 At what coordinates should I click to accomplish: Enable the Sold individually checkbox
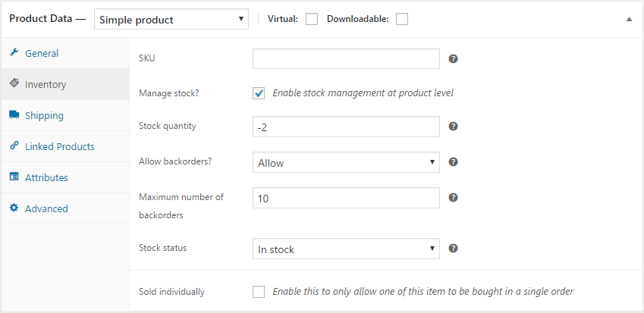coord(259,291)
